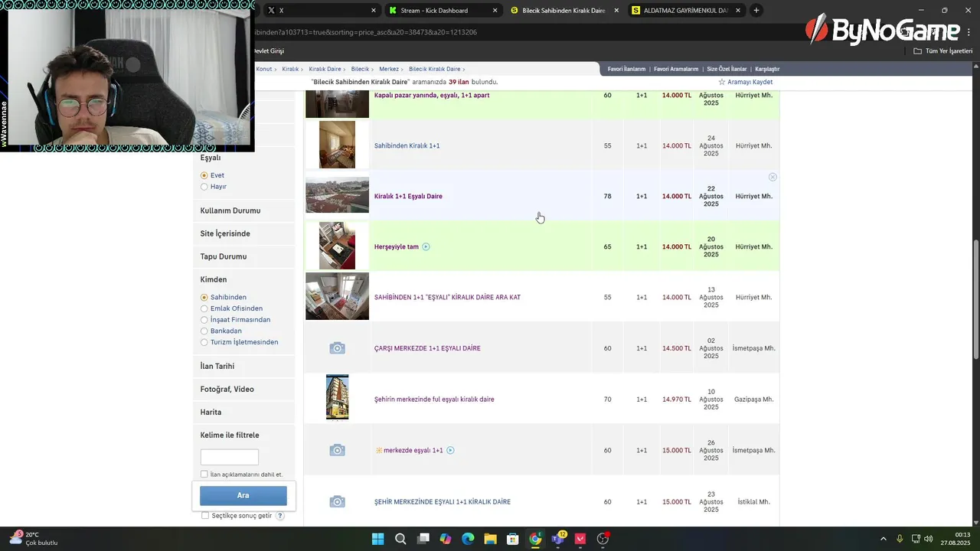Open Herşeyiyle tam listing title
This screenshot has height=551, width=980.
(x=397, y=246)
